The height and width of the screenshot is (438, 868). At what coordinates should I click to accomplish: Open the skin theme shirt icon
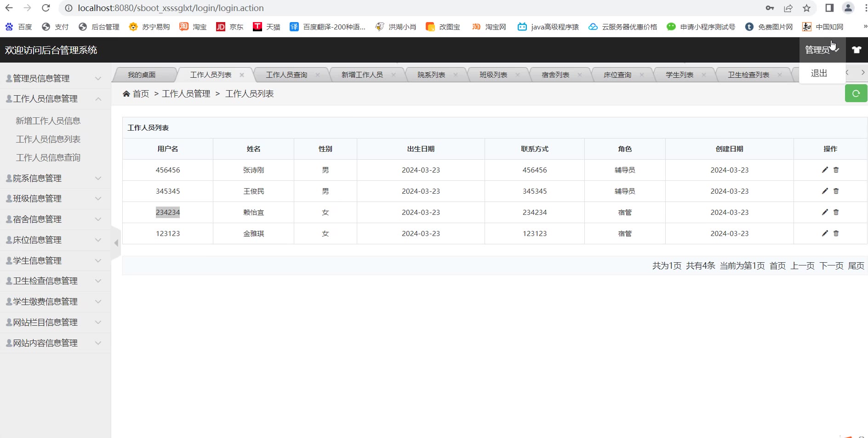point(857,50)
